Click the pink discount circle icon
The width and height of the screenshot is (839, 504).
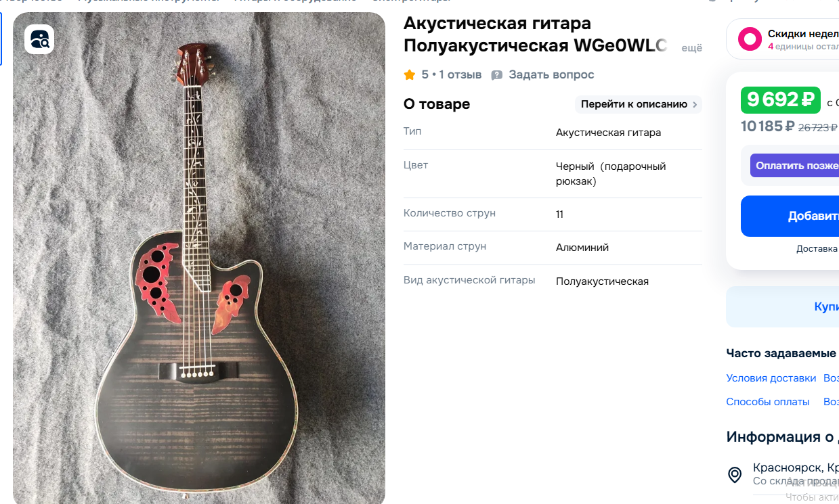750,39
